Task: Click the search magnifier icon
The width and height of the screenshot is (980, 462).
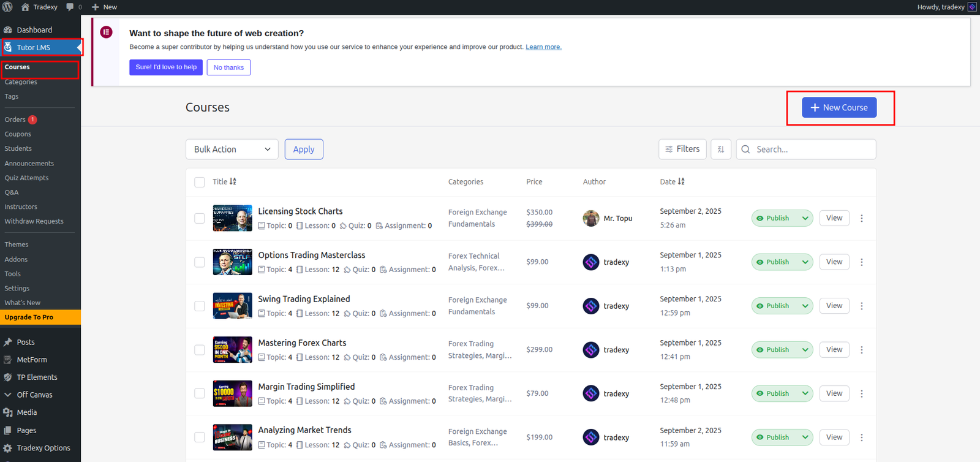Action: pyautogui.click(x=745, y=149)
